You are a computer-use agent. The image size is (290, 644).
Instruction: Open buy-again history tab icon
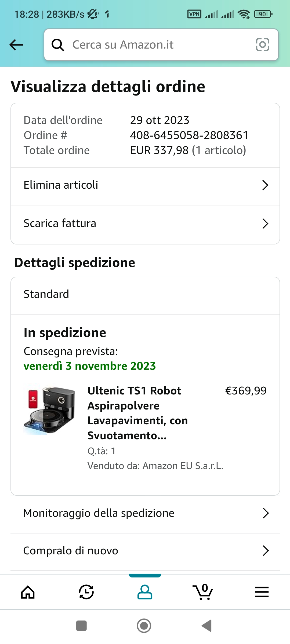pos(86,592)
